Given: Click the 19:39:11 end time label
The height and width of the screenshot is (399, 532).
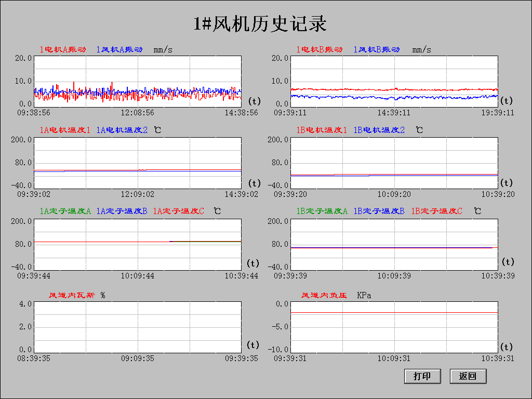Looking at the screenshot, I should [498, 112].
